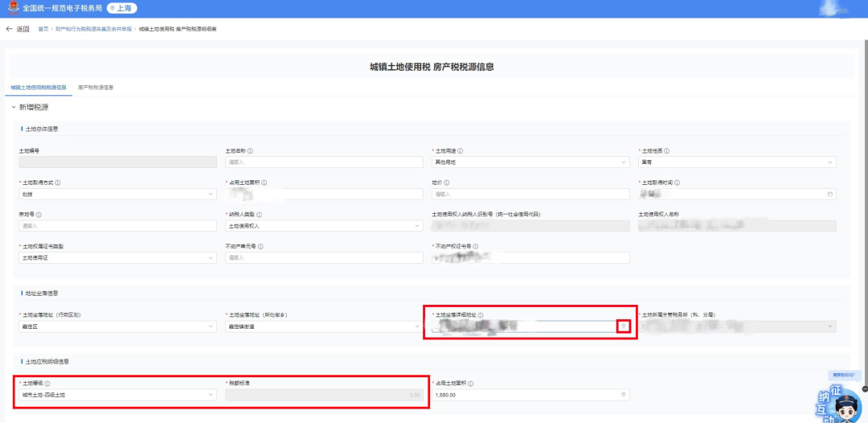Click the 上海 region selector
868x423 pixels.
(122, 9)
